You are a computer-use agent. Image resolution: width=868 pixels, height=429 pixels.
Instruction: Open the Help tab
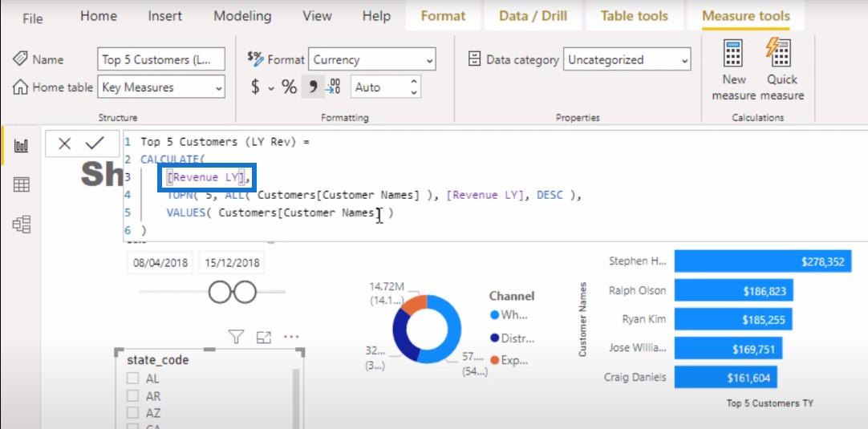click(376, 16)
